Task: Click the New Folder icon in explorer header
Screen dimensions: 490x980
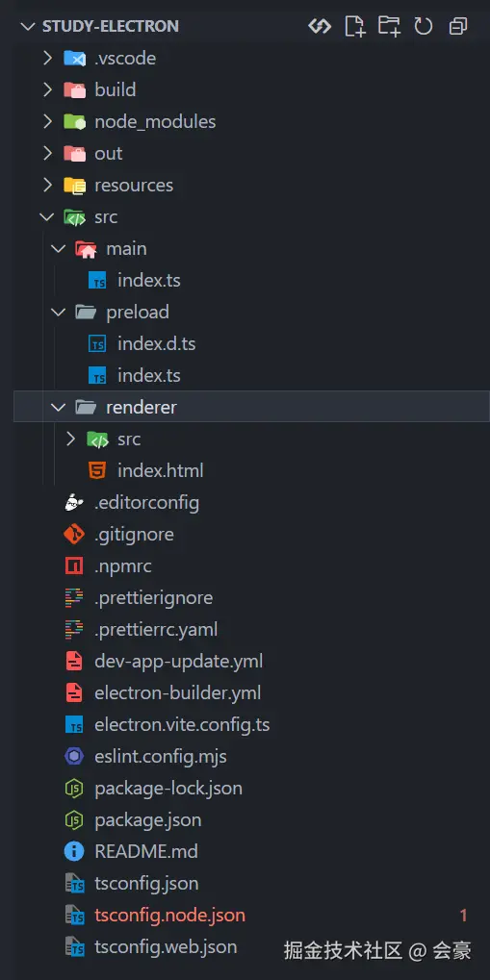Action: click(x=389, y=26)
